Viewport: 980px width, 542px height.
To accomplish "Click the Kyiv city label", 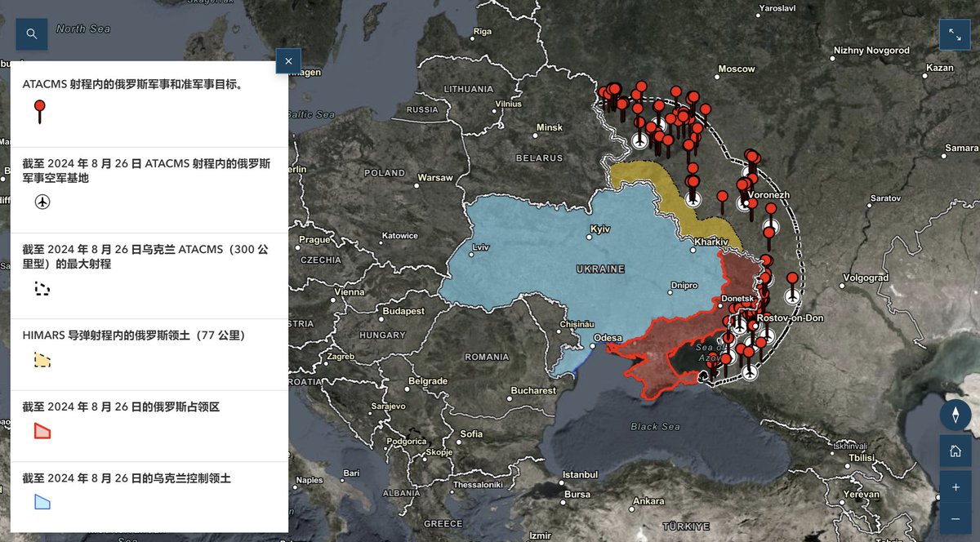I will 600,229.
